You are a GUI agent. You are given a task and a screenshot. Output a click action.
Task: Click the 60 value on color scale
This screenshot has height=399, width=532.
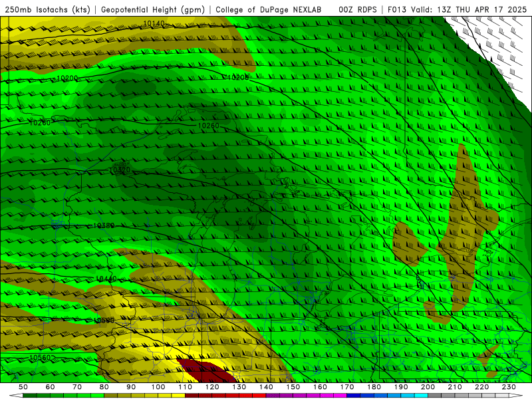click(x=51, y=387)
